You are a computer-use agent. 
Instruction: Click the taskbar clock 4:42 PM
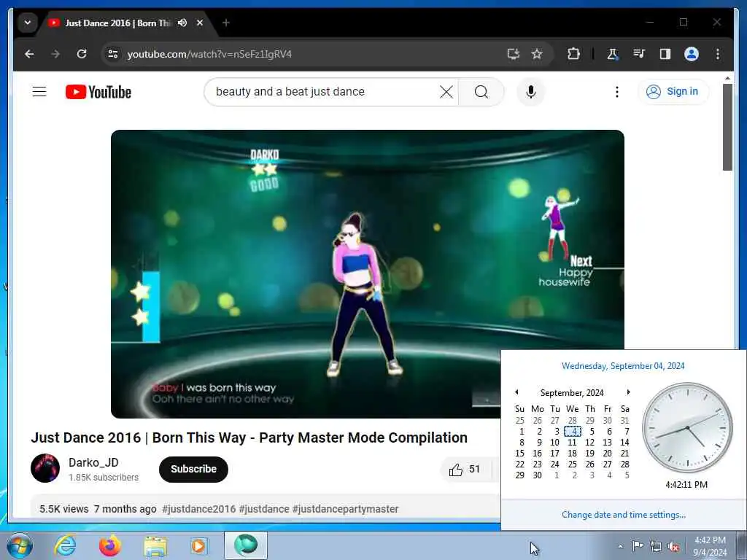click(x=710, y=546)
